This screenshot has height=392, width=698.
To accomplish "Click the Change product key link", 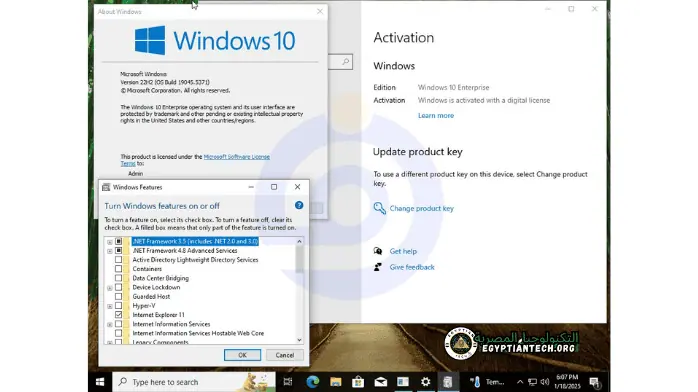I will click(422, 208).
